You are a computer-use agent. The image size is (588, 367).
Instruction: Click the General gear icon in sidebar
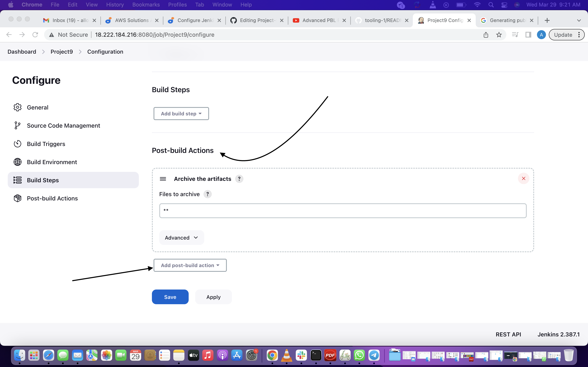[18, 107]
